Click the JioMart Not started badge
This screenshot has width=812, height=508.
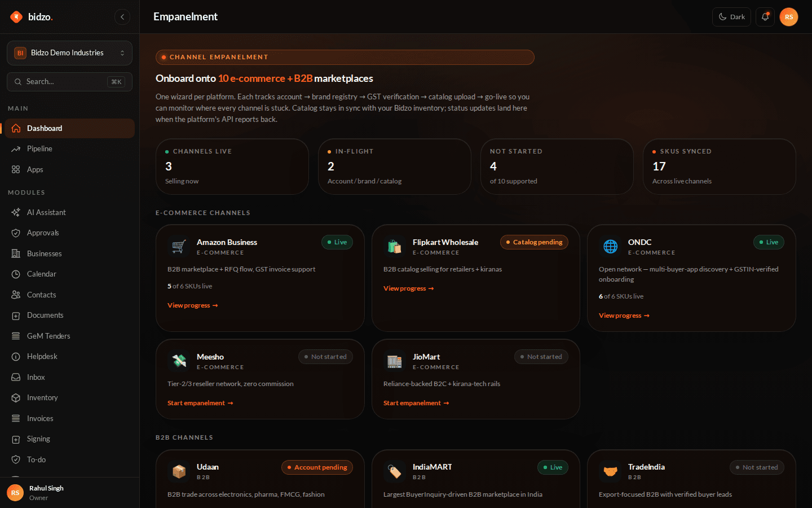pos(541,357)
